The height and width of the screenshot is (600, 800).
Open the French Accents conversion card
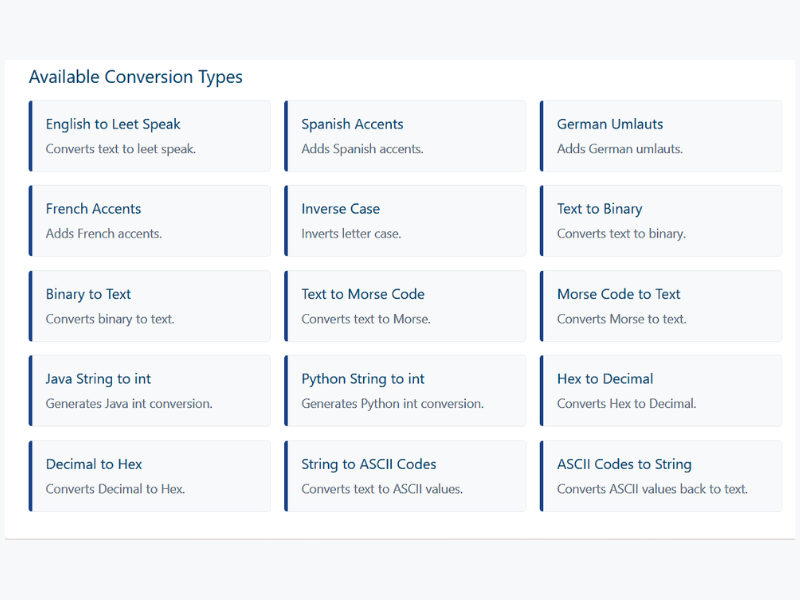[149, 221]
